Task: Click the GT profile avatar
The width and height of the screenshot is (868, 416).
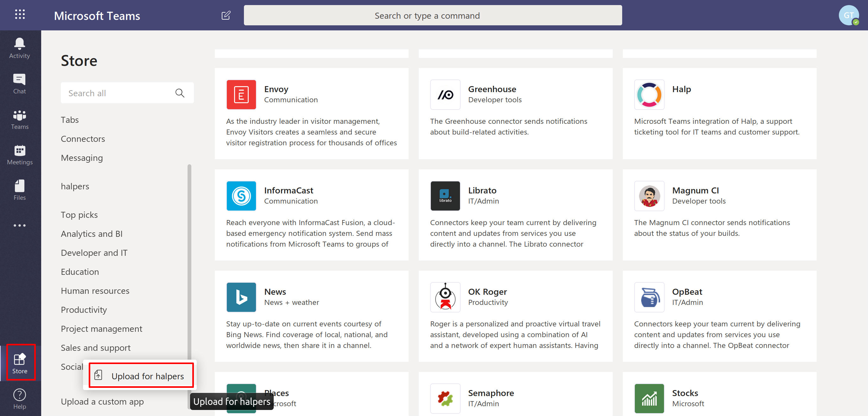Action: pyautogui.click(x=848, y=15)
